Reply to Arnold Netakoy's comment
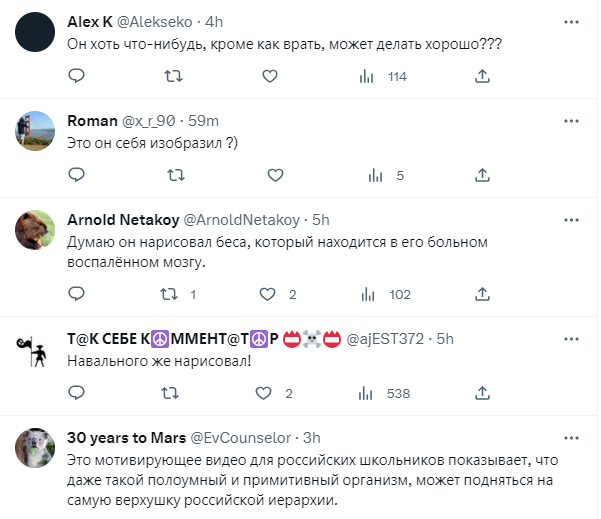 [75, 295]
